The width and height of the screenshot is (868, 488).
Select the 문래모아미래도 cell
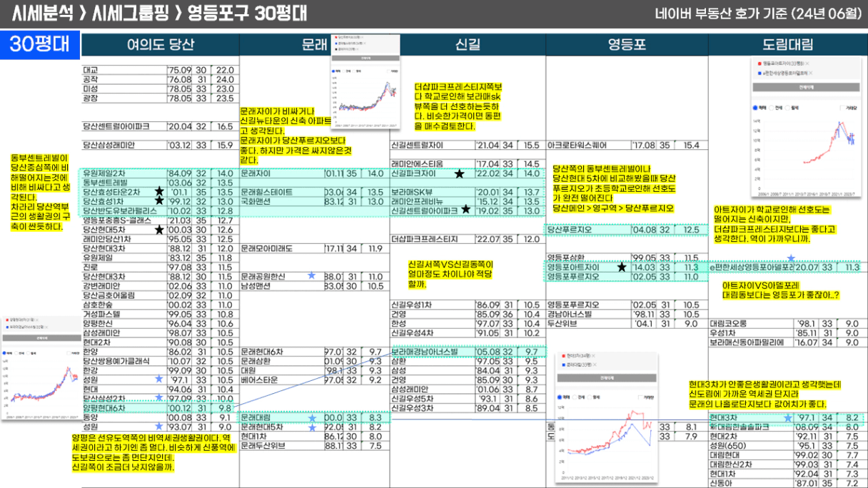[x=281, y=248]
